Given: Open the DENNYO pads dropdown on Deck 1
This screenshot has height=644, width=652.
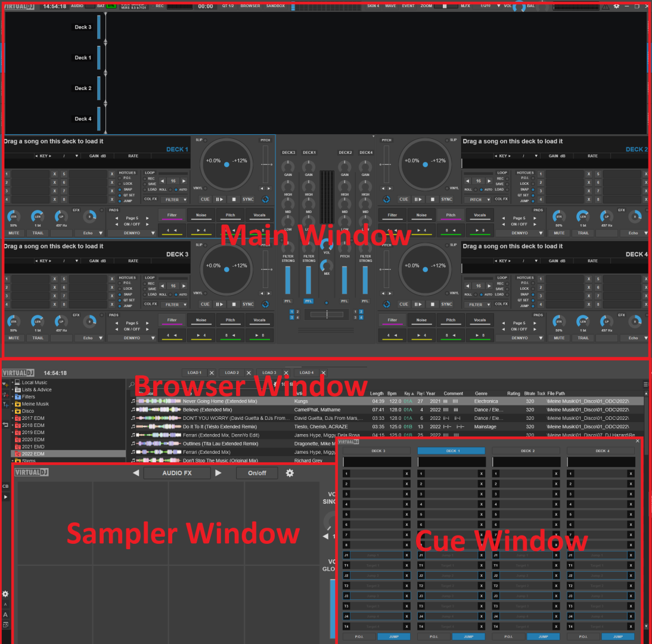Looking at the screenshot, I should click(x=153, y=233).
